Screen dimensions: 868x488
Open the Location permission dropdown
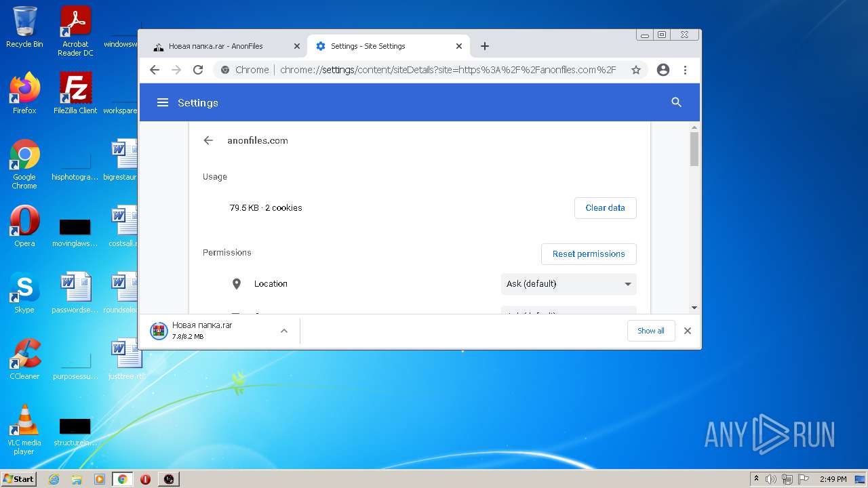coord(568,284)
